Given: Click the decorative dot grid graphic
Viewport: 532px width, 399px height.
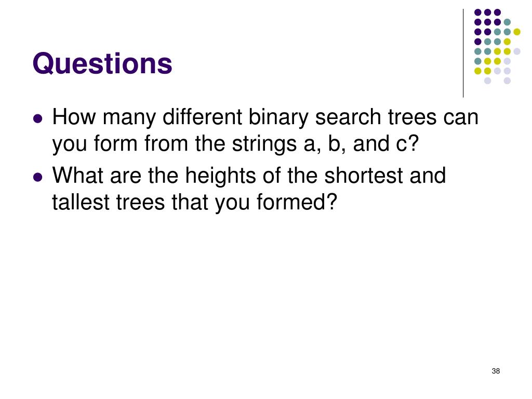Looking at the screenshot, I should coord(497,46).
